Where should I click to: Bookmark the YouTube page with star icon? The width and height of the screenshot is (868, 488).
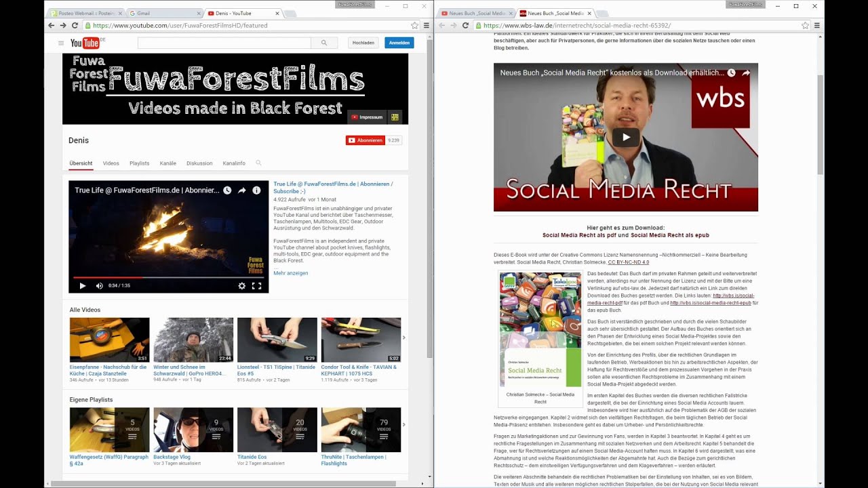click(414, 25)
